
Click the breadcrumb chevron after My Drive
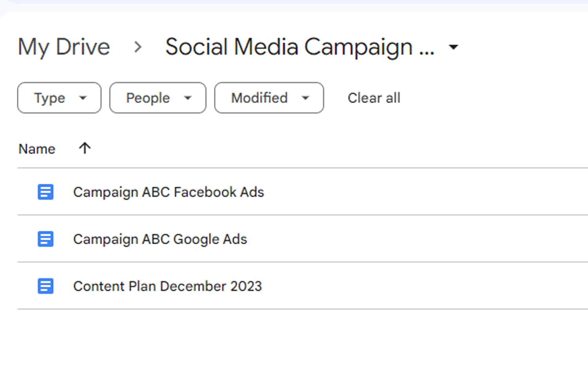138,47
